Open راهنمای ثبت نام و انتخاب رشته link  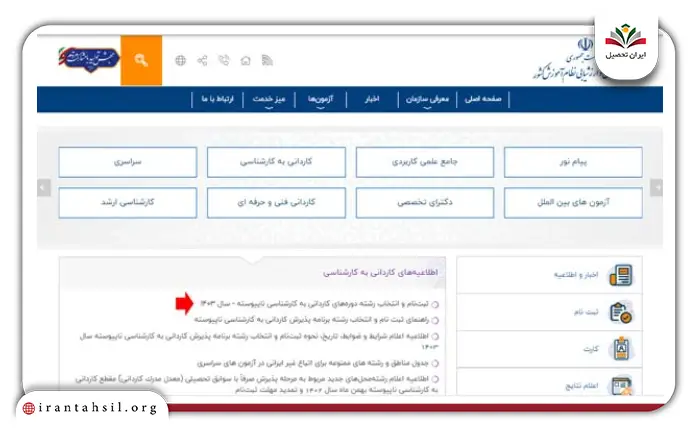click(311, 320)
